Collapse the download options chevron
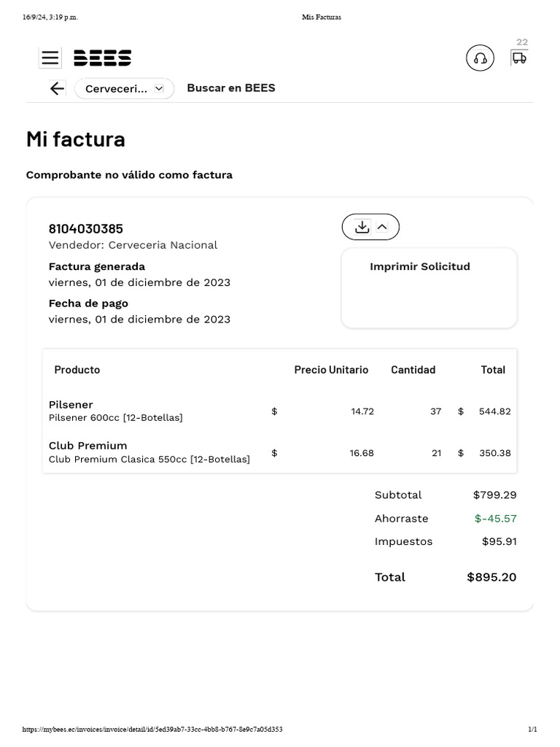The image size is (560, 747). click(383, 227)
